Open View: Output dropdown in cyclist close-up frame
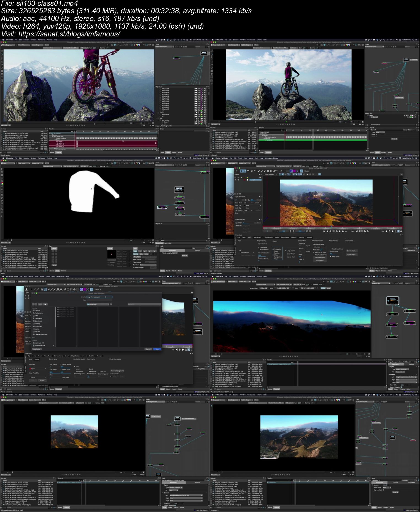Screen dimensions: 420x512 (x=24, y=45)
